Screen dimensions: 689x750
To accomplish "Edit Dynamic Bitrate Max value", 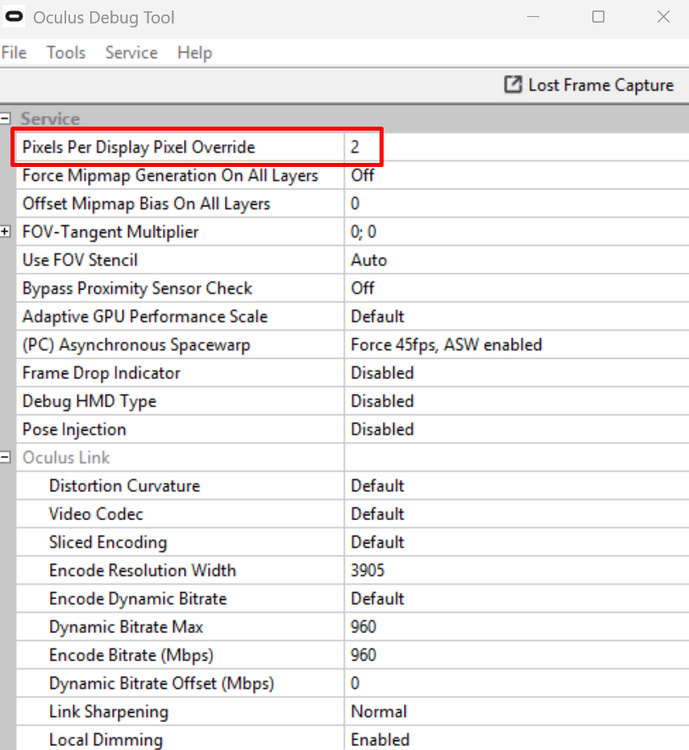I will 517,627.
